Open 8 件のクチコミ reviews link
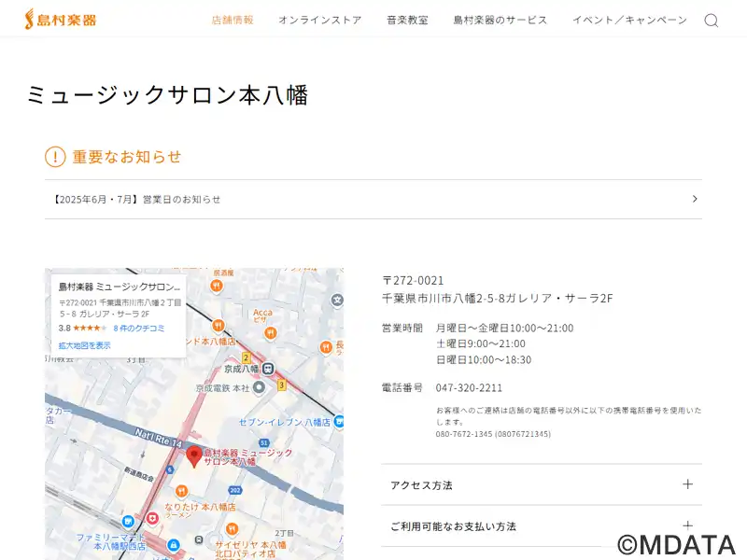Screen dimensions: 747x560 coord(138,329)
